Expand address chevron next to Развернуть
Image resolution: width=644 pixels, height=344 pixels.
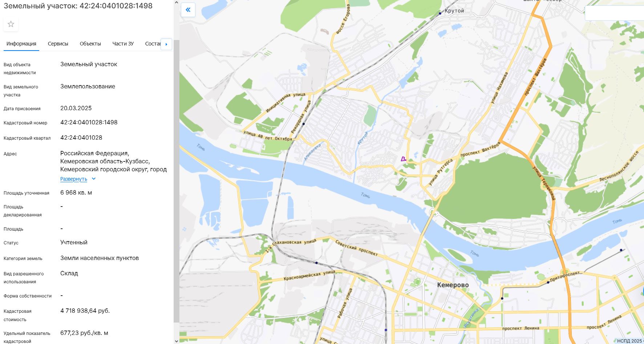pyautogui.click(x=94, y=179)
